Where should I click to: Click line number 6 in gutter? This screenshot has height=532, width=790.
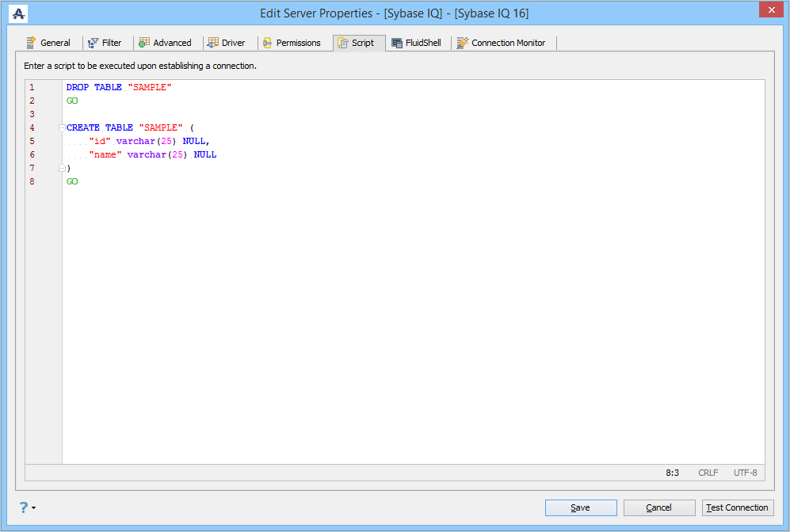(32, 154)
